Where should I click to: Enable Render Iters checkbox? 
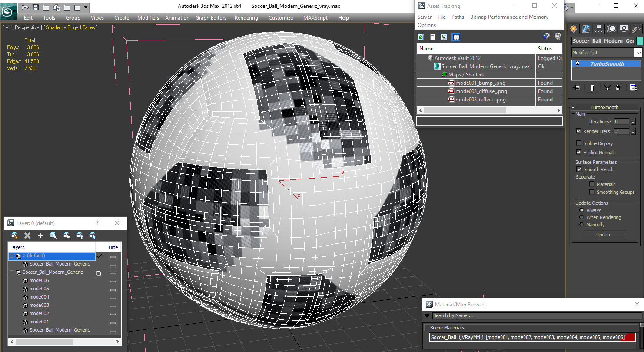click(578, 131)
